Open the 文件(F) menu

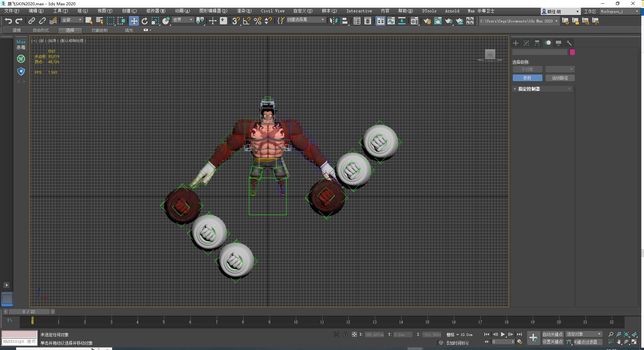pos(12,11)
